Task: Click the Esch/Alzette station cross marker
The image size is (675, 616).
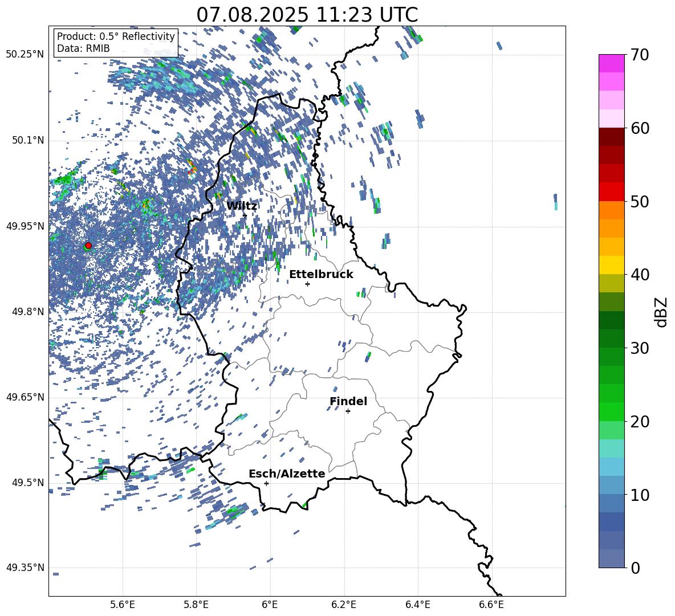Action: (266, 483)
